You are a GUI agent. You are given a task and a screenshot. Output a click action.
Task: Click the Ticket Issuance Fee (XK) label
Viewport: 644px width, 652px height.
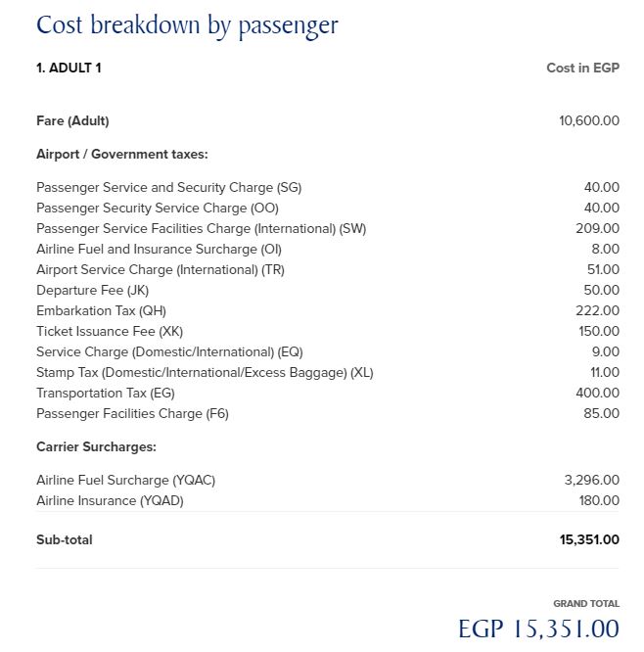[x=110, y=331]
